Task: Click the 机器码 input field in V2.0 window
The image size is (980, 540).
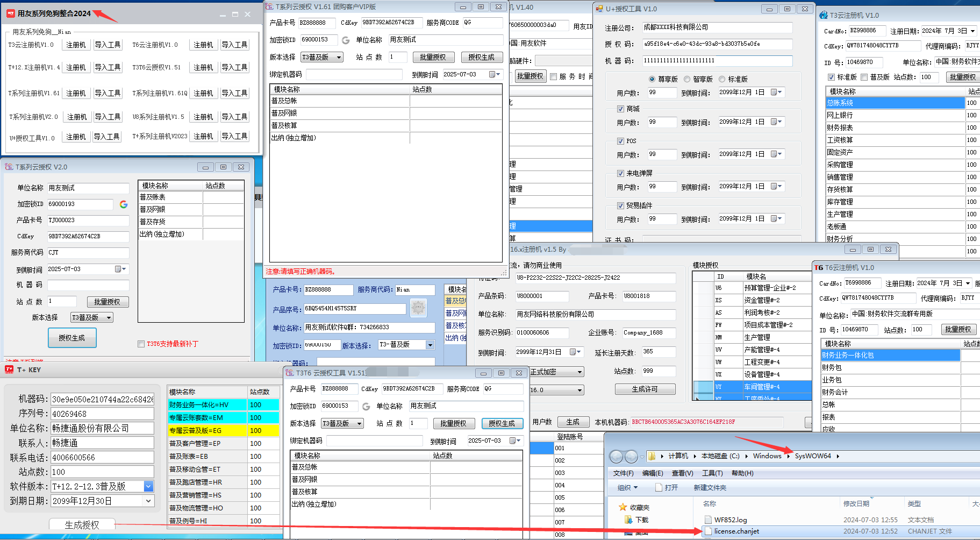Action: tap(88, 285)
